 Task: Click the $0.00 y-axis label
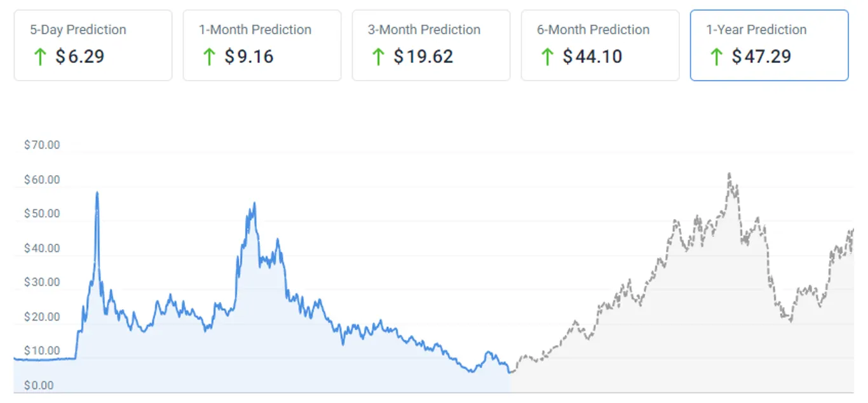pos(39,386)
